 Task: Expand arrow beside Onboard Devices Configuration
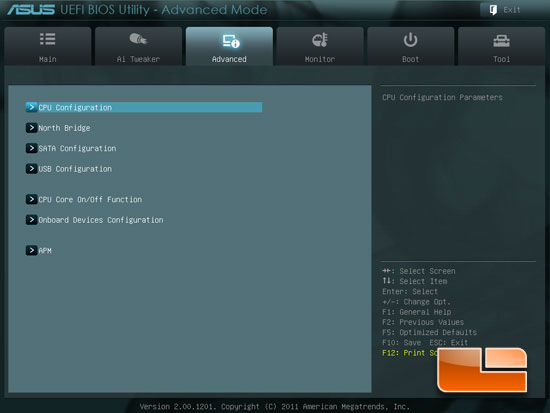pos(32,220)
